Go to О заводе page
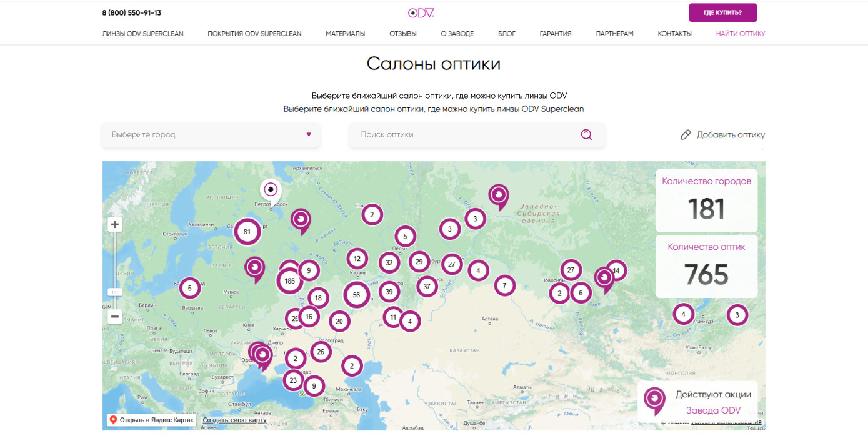 point(457,34)
